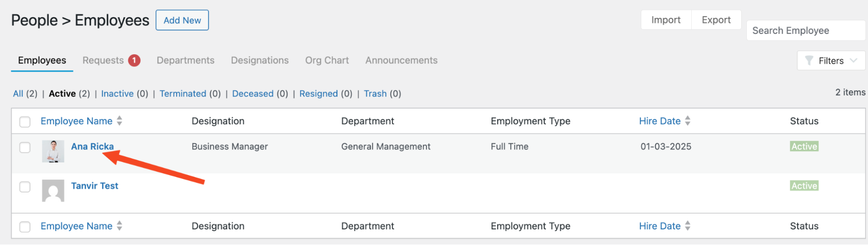The height and width of the screenshot is (245, 868).
Task: Click the Search Employee input field
Action: click(805, 31)
